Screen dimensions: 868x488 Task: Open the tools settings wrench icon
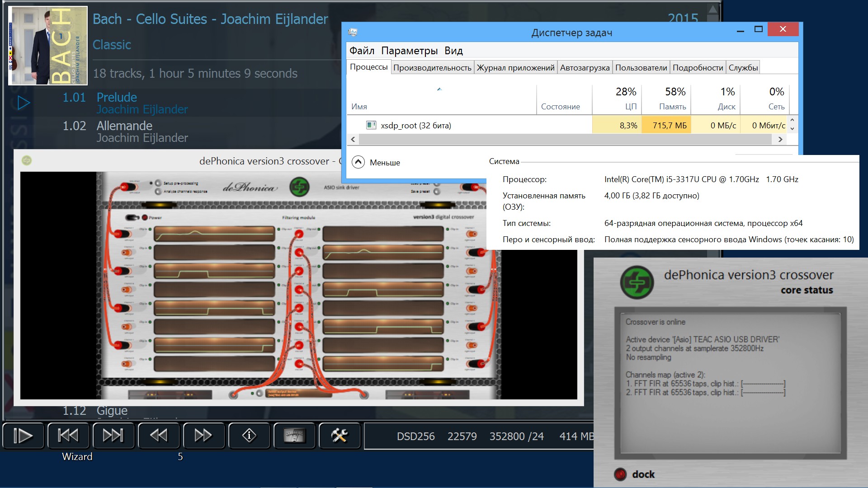tap(340, 436)
